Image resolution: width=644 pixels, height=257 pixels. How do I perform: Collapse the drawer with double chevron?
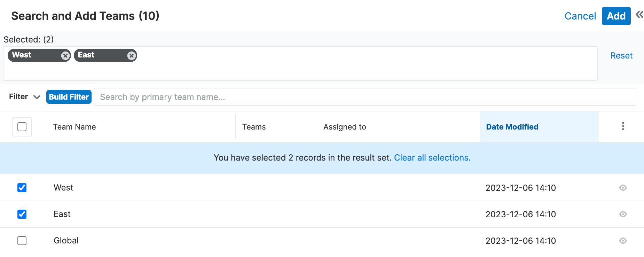[639, 15]
